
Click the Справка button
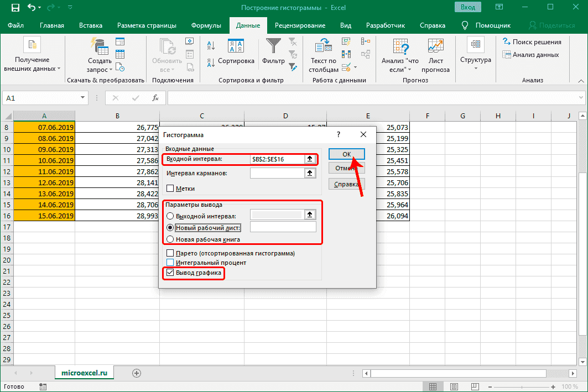(347, 184)
